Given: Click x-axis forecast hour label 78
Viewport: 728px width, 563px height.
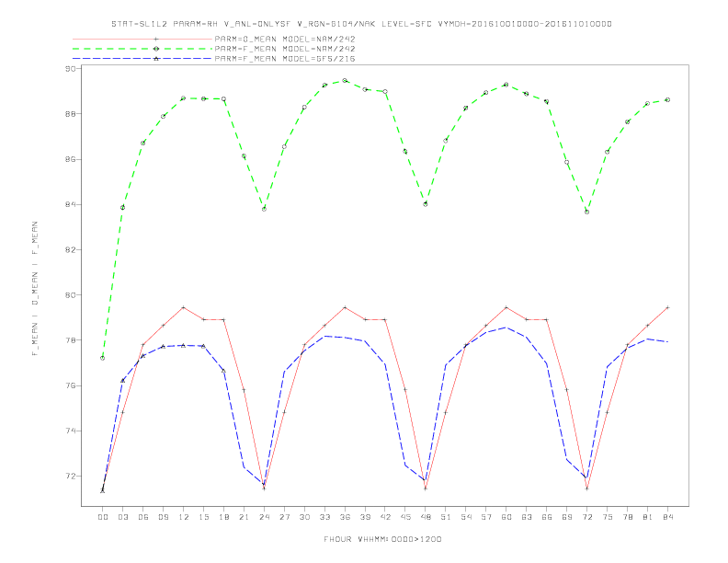Looking at the screenshot, I should click(x=627, y=517).
